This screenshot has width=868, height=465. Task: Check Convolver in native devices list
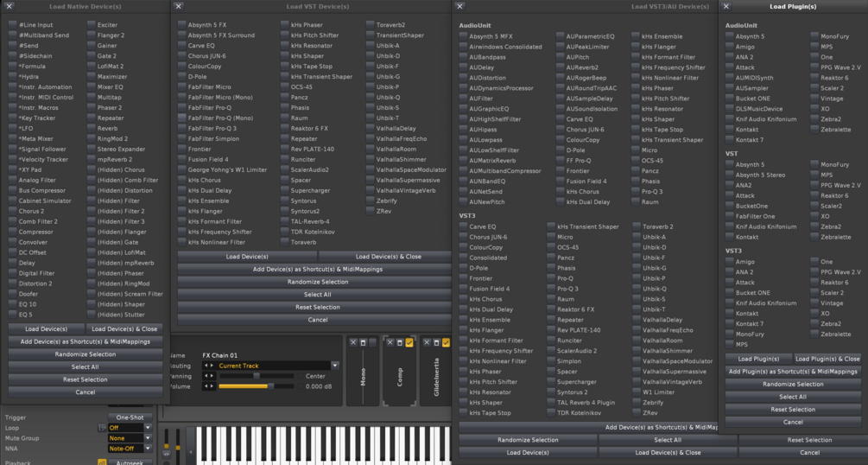(13, 242)
